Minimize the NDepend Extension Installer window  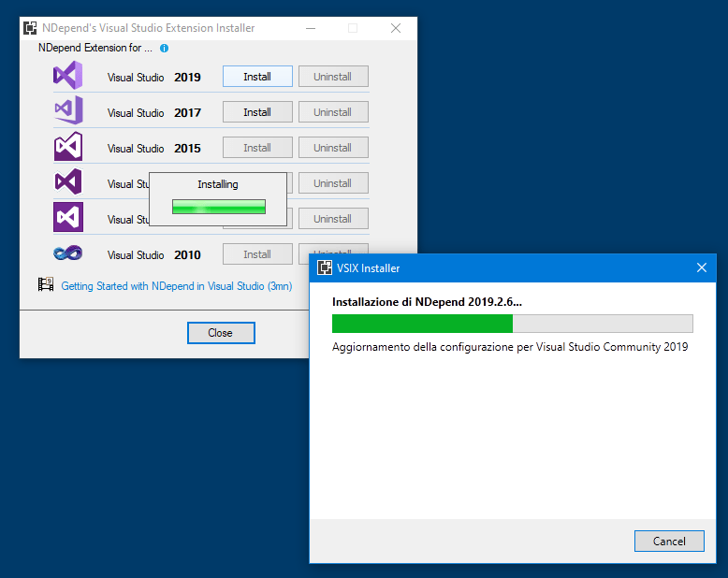pyautogui.click(x=311, y=28)
